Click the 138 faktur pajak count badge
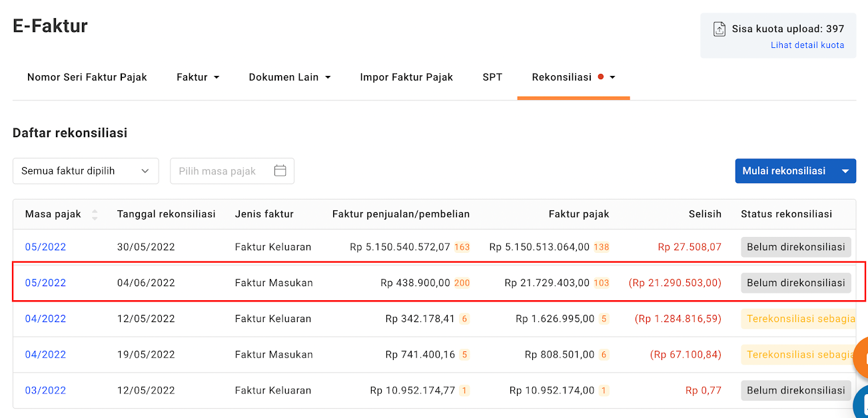This screenshot has height=418, width=868. [602, 247]
